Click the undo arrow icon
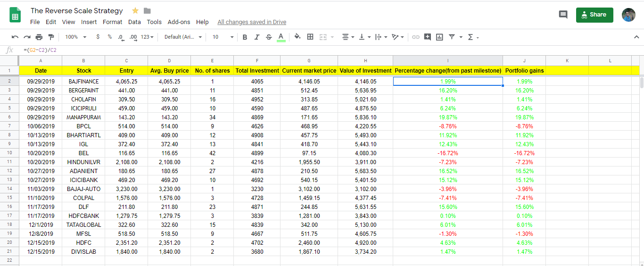Screen dimensions: 644x266 click(15, 37)
